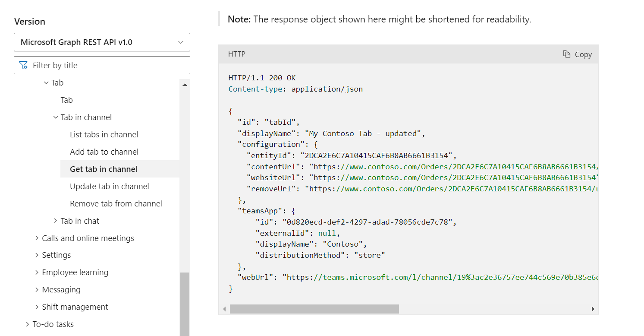Screen dimensions: 644x336
Task: Expand Calls and online meetings chevron
Action: (x=37, y=238)
